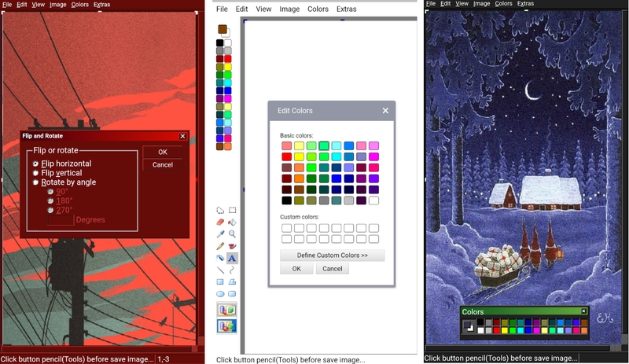Open View menu in the right window
629x364 pixels.
pos(462,3)
